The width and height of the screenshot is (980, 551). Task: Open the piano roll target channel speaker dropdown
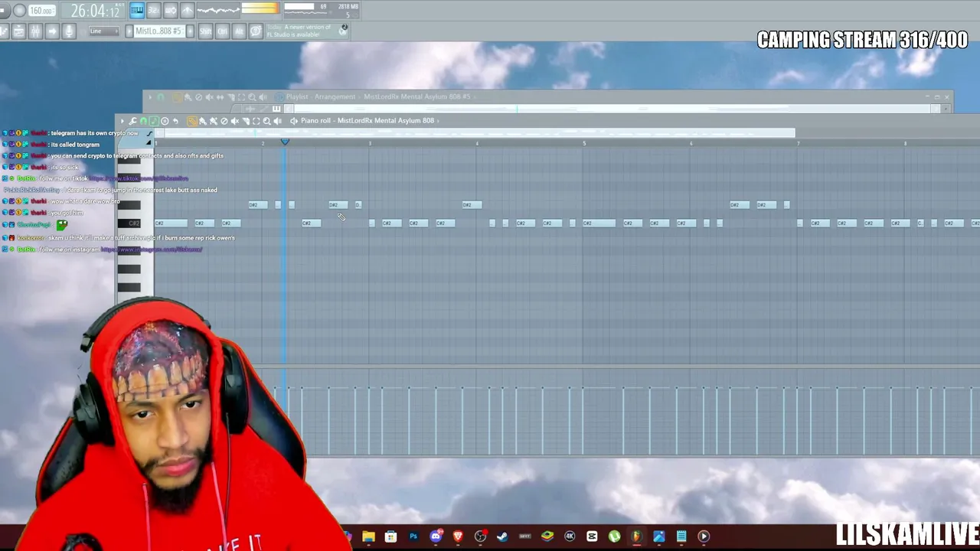coord(294,121)
